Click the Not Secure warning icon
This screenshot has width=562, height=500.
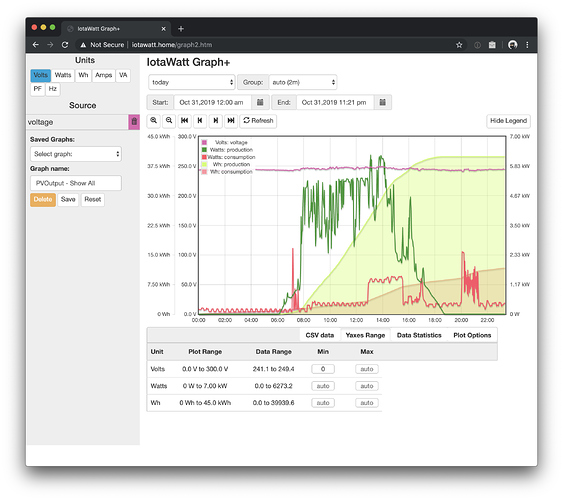coord(83,45)
